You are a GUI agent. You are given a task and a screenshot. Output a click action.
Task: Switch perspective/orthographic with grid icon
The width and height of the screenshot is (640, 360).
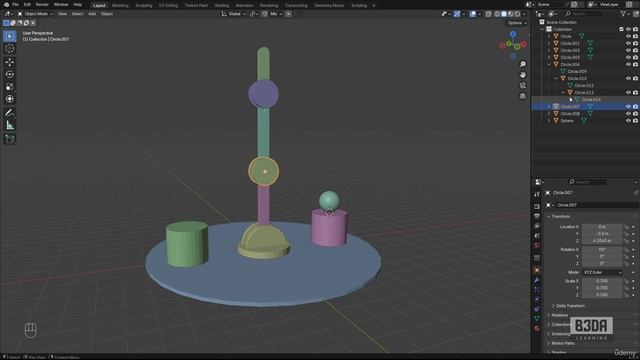523,96
